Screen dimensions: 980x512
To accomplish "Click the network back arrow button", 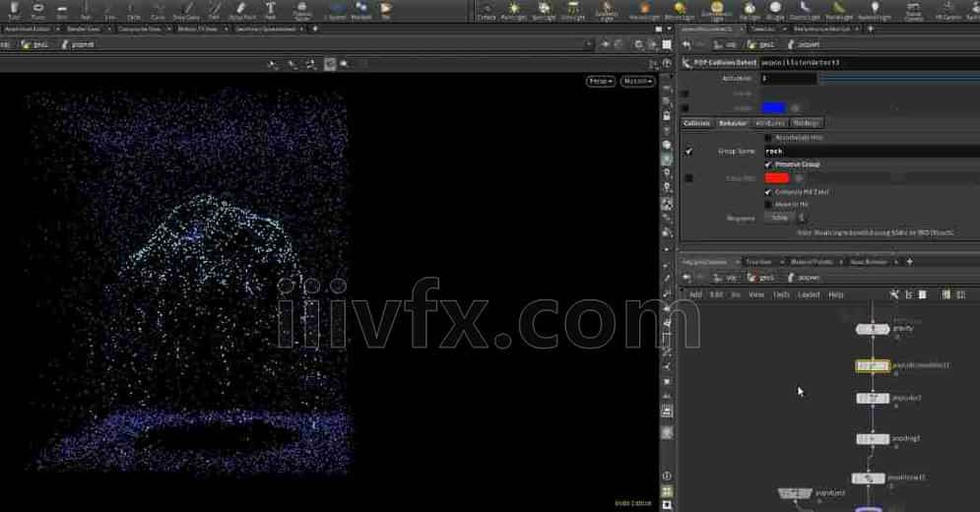I will pyautogui.click(x=687, y=278).
